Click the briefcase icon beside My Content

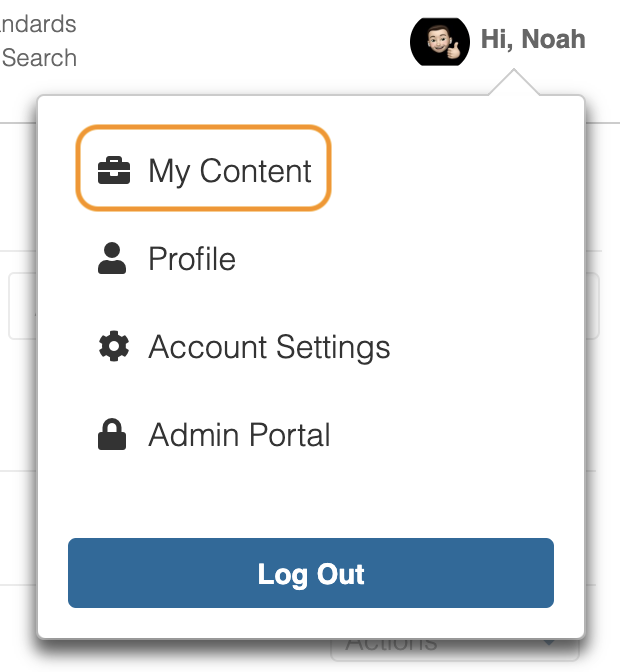[113, 171]
